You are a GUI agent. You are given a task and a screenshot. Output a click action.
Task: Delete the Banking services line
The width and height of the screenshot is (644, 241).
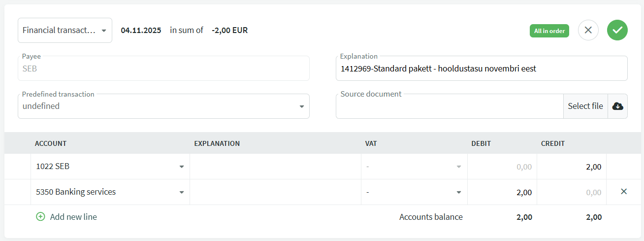click(624, 192)
